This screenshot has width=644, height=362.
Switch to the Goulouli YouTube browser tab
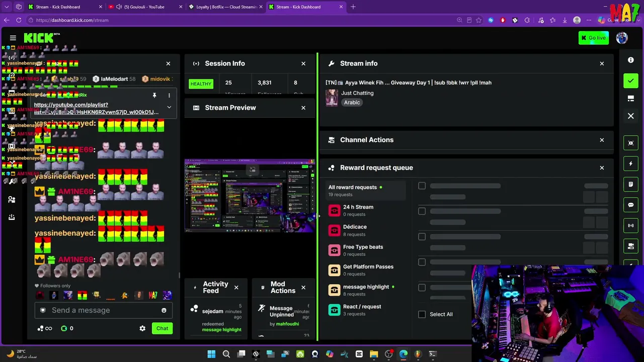(x=145, y=7)
